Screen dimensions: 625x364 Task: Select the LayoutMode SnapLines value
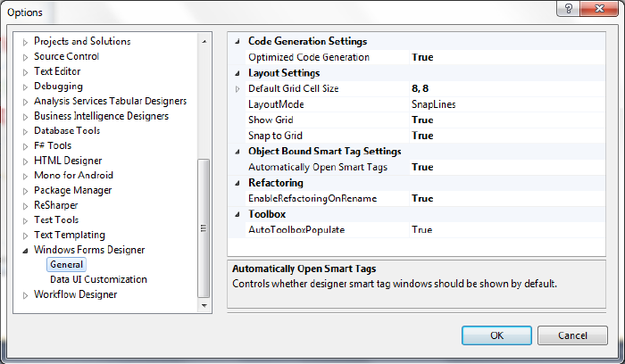[507, 104]
